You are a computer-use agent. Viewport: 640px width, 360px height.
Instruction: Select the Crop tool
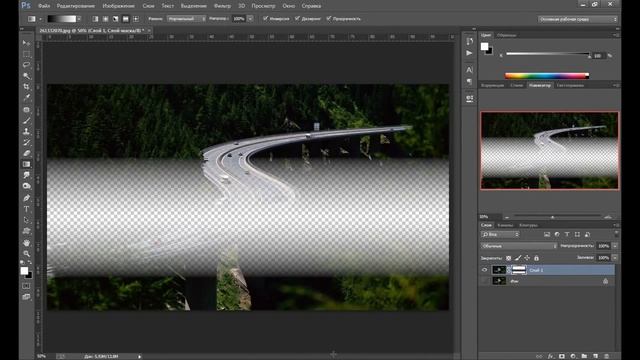click(x=27, y=87)
